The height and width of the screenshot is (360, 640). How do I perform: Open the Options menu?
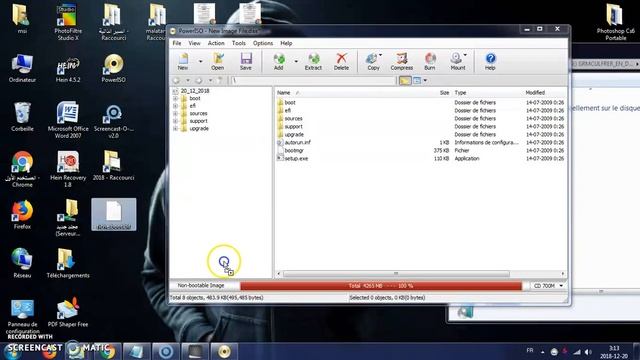(x=263, y=43)
